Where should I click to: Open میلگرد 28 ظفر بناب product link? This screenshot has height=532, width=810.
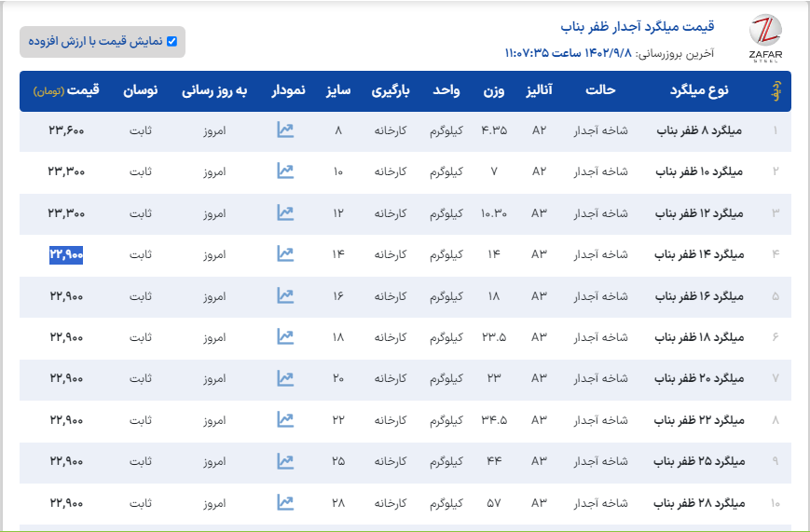pos(699,503)
